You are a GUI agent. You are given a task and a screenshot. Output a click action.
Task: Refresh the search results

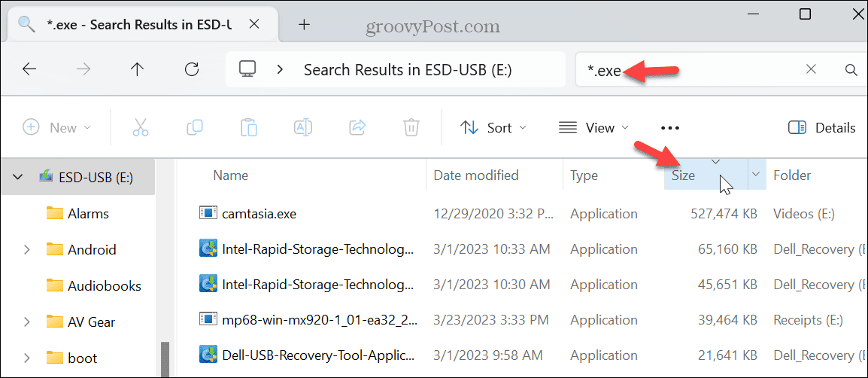tap(192, 70)
